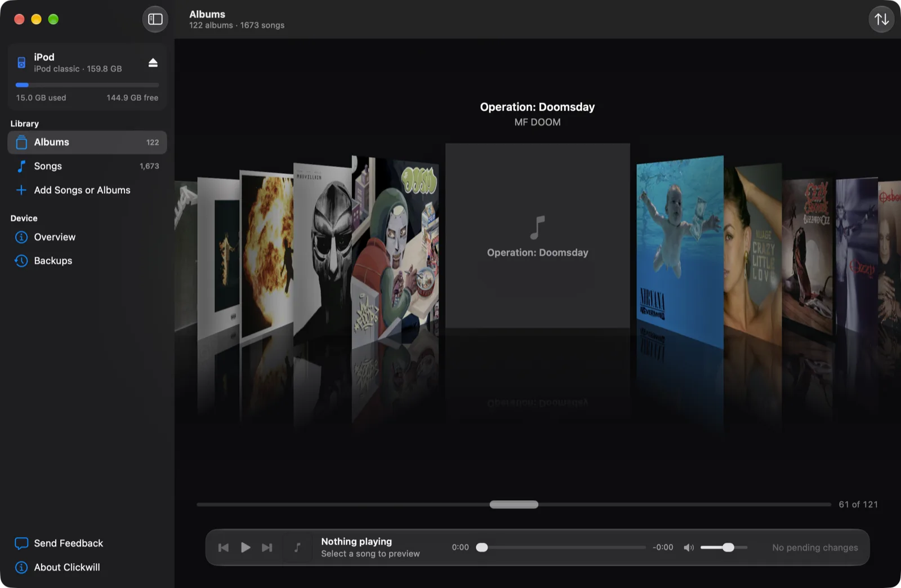Select the Crazy Little Love album cover

(753, 253)
